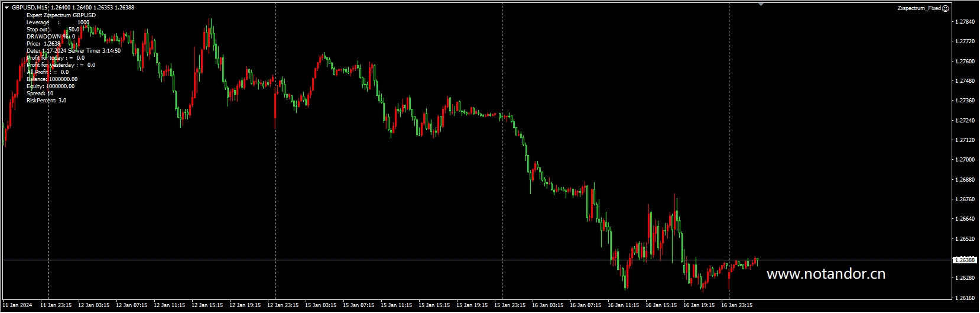The image size is (980, 313).
Task: Click the 'Price: 1.2638' info line
Action: [43, 44]
